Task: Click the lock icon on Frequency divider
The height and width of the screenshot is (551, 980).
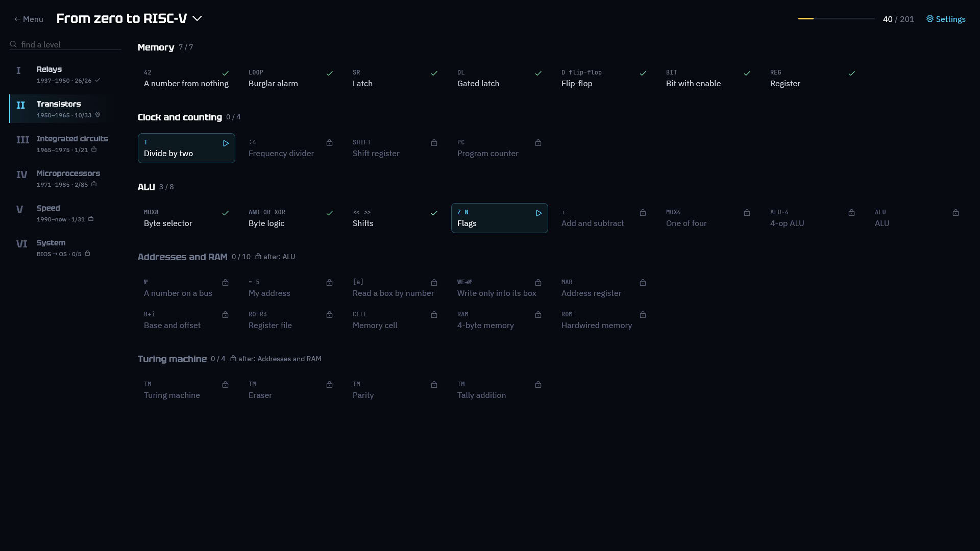Action: point(330,143)
